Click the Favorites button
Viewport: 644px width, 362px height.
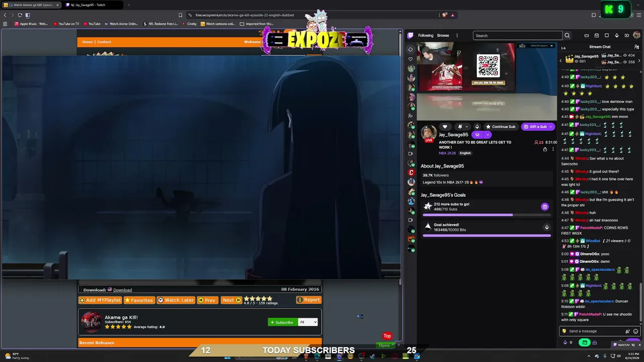(x=139, y=300)
